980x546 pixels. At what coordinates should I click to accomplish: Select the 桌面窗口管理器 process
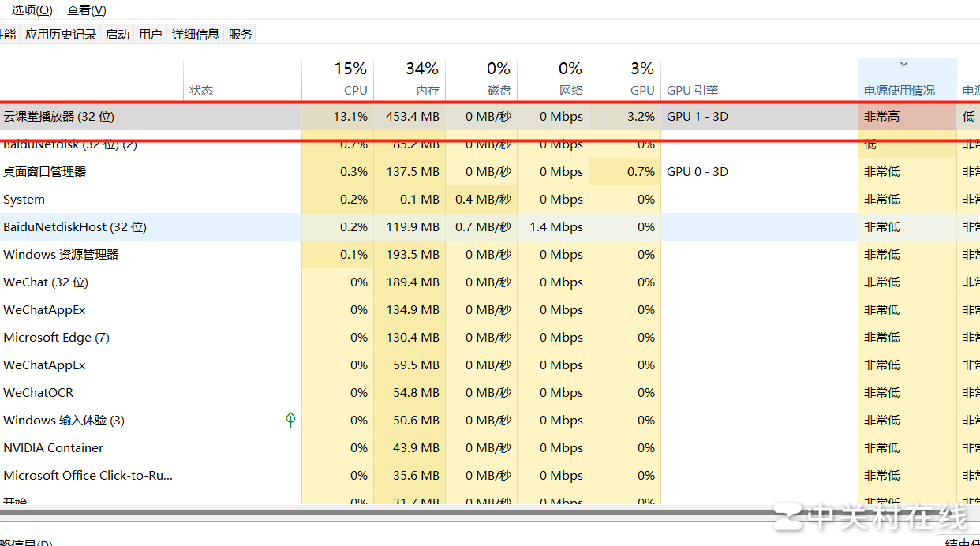click(x=45, y=172)
